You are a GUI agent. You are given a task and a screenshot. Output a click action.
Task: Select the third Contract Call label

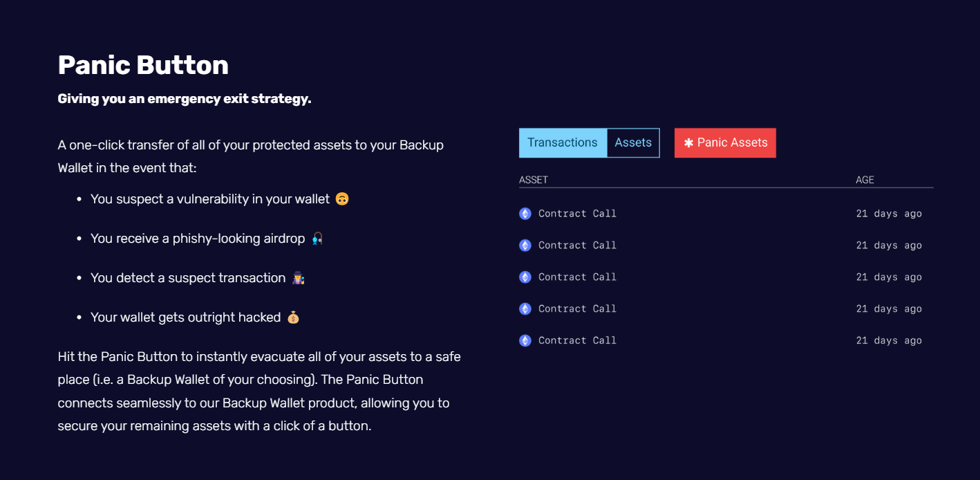pos(577,277)
